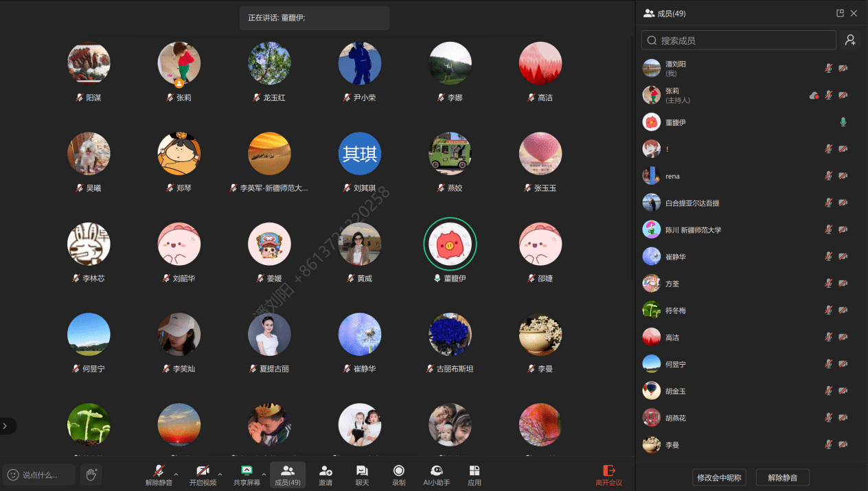The width and height of the screenshot is (868, 491).
Task: Expand the left-edge sidebar arrow
Action: coord(5,426)
